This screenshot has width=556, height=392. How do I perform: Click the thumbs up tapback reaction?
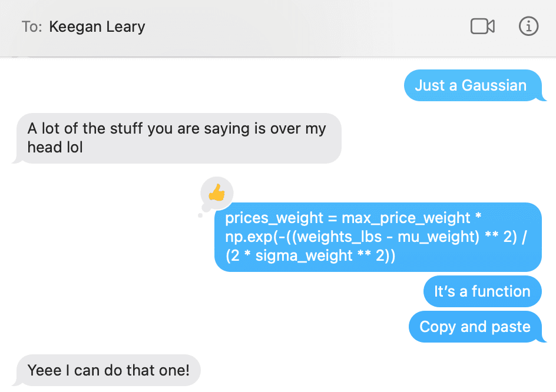(x=216, y=192)
